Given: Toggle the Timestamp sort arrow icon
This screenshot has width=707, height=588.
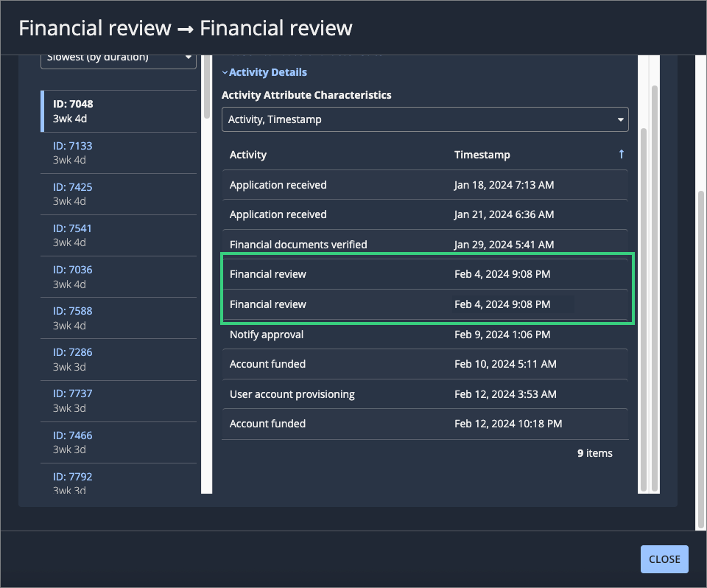Looking at the screenshot, I should [621, 154].
